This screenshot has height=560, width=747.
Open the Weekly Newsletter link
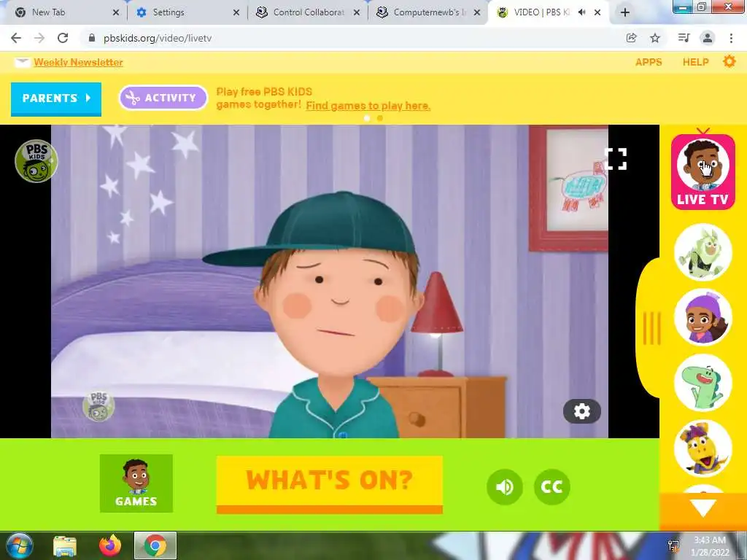pos(78,63)
